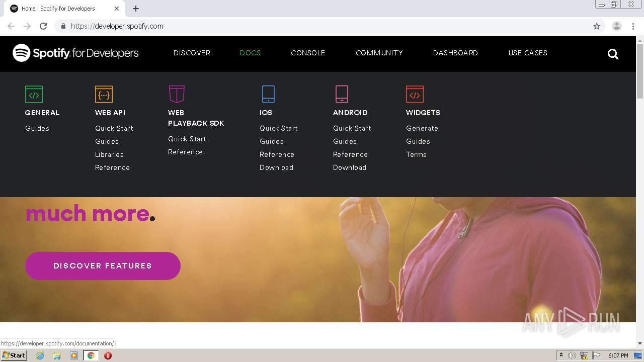Click the Windows Start button
This screenshot has height=362, width=644.
14,355
